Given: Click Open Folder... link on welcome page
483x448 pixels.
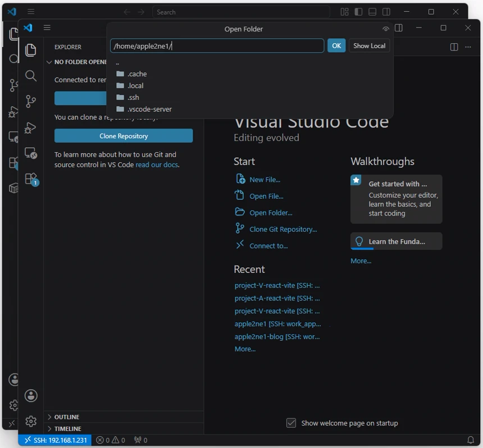Looking at the screenshot, I should (x=263, y=212).
